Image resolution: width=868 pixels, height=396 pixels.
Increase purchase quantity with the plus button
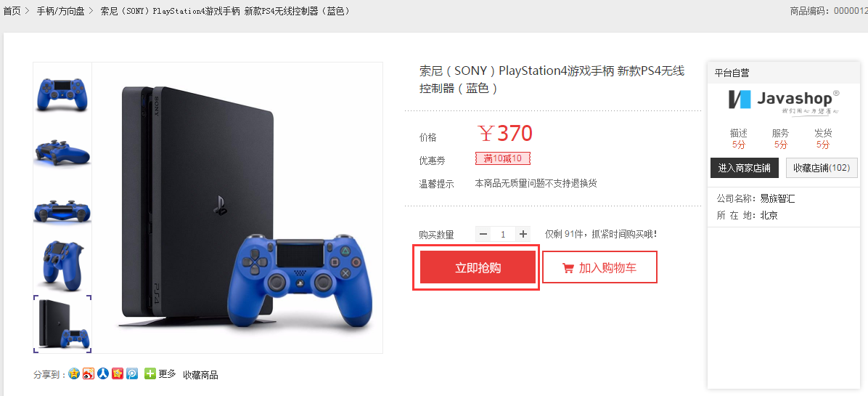(x=523, y=234)
